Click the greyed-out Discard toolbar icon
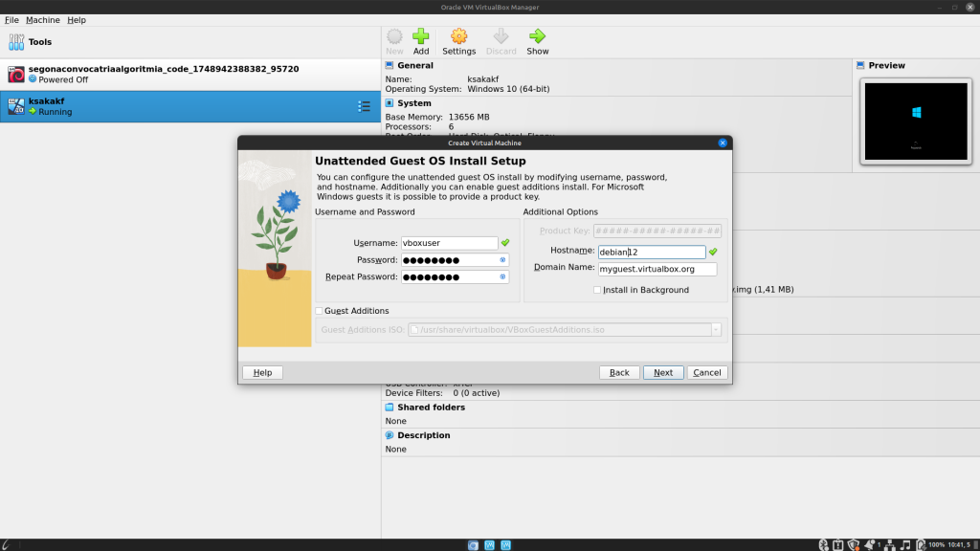 coord(501,36)
